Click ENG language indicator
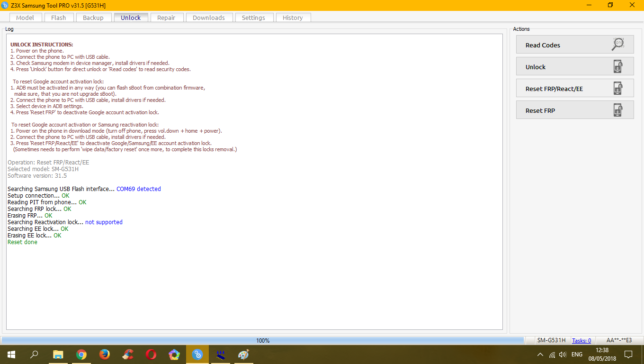 577,355
